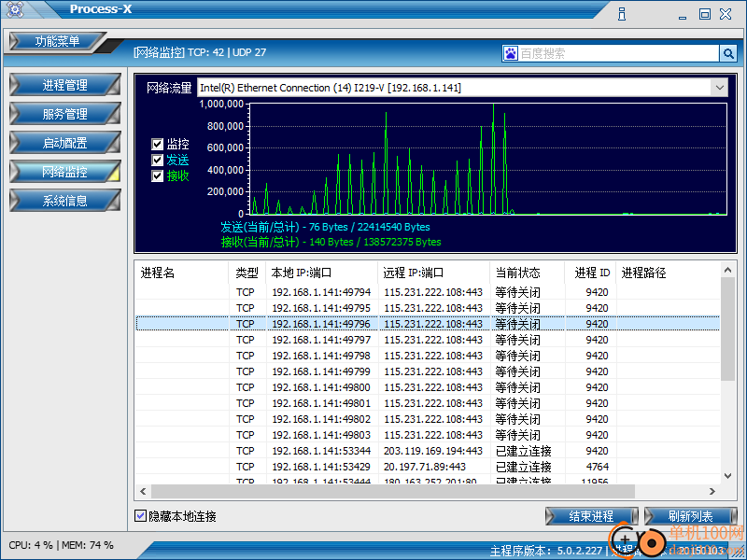Click the Baidu paw icon
This screenshot has width=747, height=560.
coord(511,53)
